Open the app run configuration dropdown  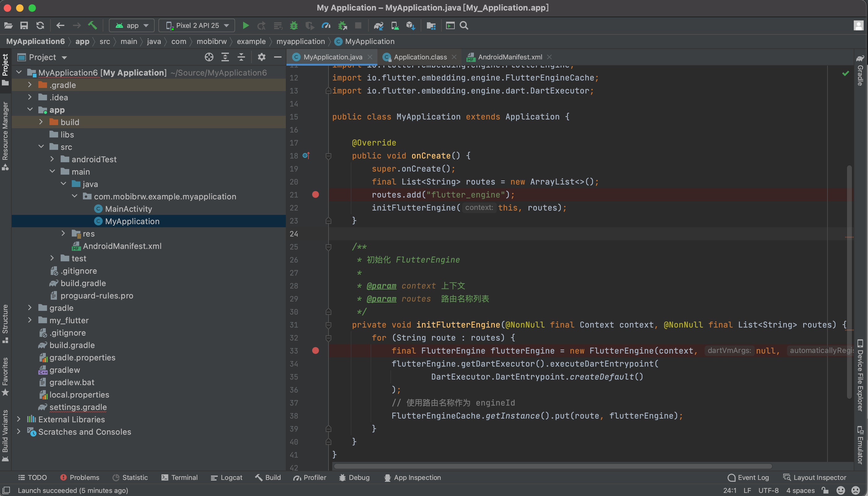click(x=132, y=26)
